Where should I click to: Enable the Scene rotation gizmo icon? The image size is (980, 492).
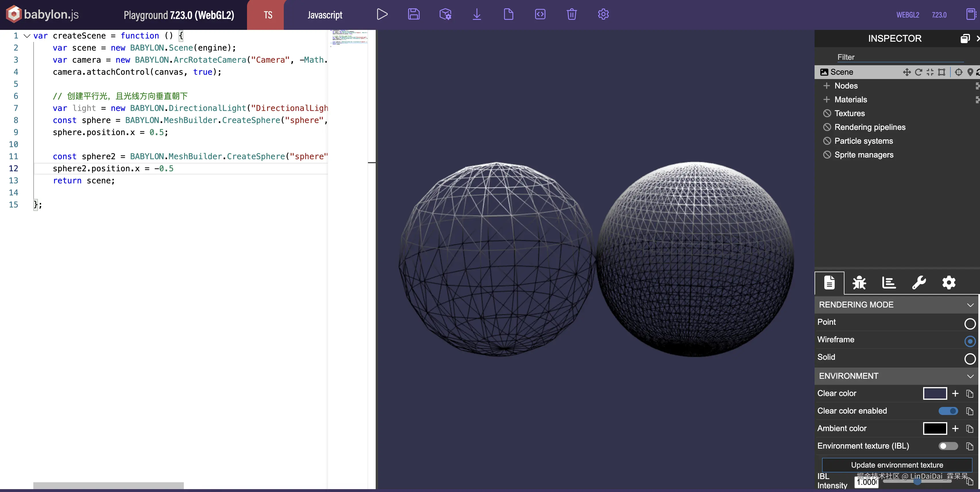point(918,72)
